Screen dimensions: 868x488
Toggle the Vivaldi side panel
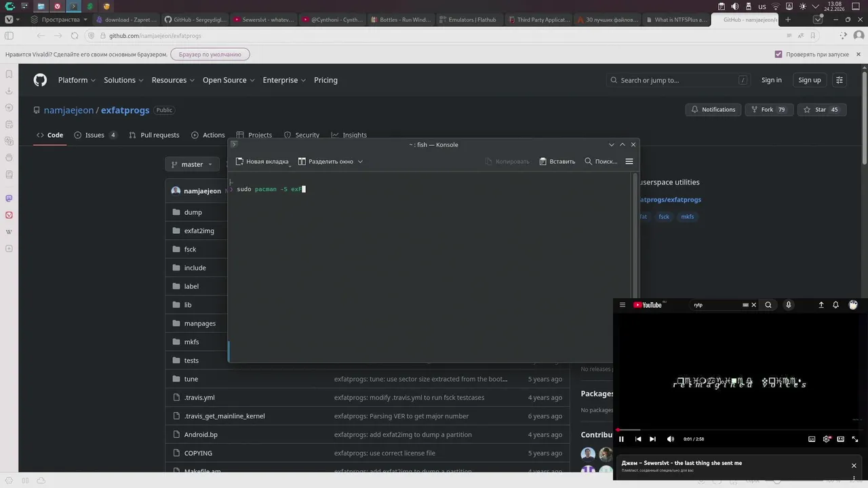click(x=9, y=35)
